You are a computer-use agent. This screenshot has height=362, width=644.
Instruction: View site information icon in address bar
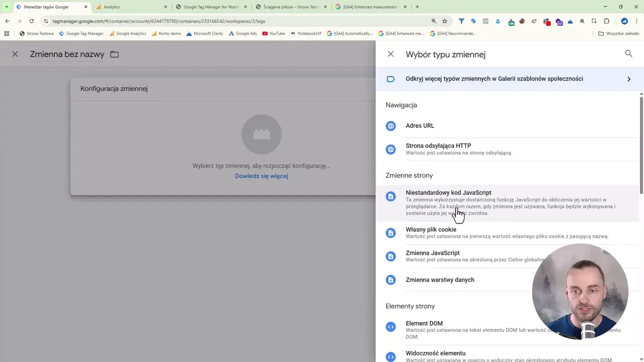point(46,21)
